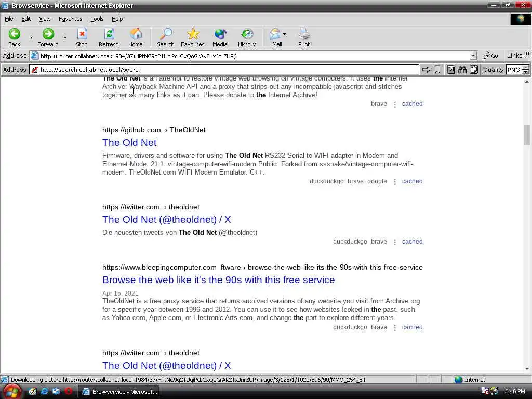Click the options dots for first twitter result
This screenshot has width=532, height=399.
pos(395,242)
